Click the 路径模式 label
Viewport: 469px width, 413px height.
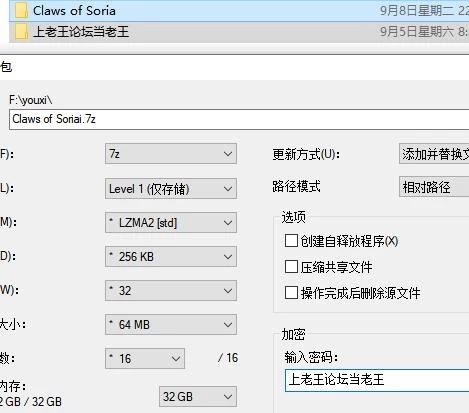pyautogui.click(x=296, y=186)
